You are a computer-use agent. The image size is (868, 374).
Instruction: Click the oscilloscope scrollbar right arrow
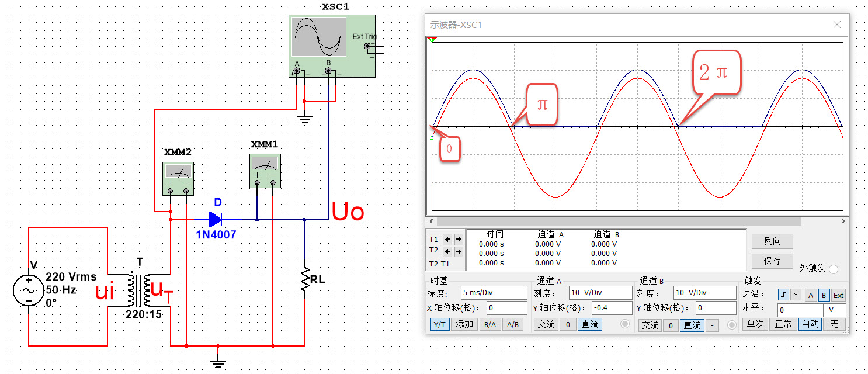pyautogui.click(x=843, y=221)
